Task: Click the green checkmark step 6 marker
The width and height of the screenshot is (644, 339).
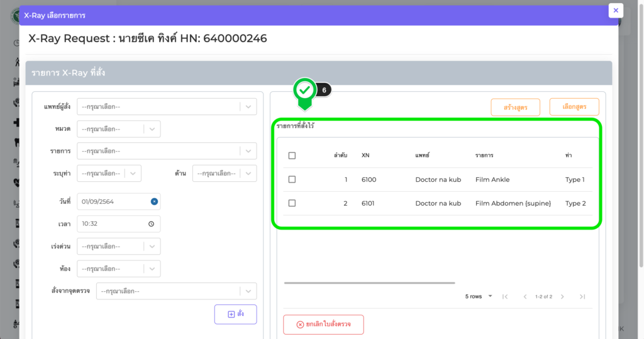Action: coord(305,91)
